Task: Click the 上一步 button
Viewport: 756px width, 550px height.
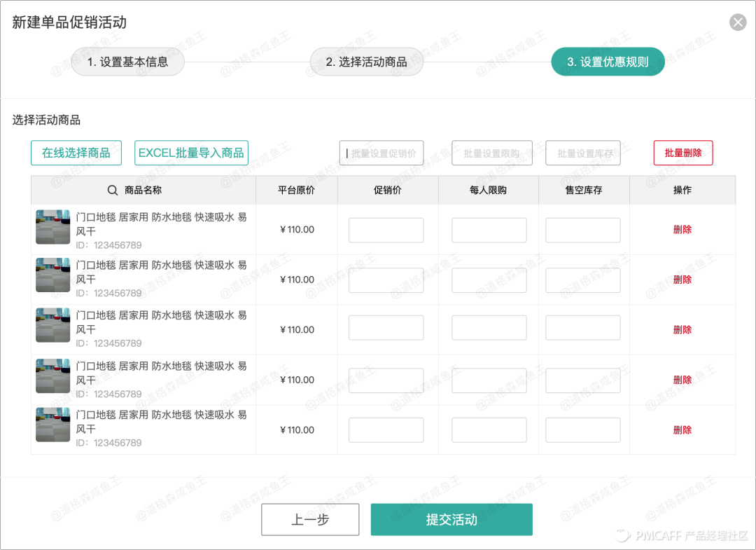Action: click(x=310, y=520)
